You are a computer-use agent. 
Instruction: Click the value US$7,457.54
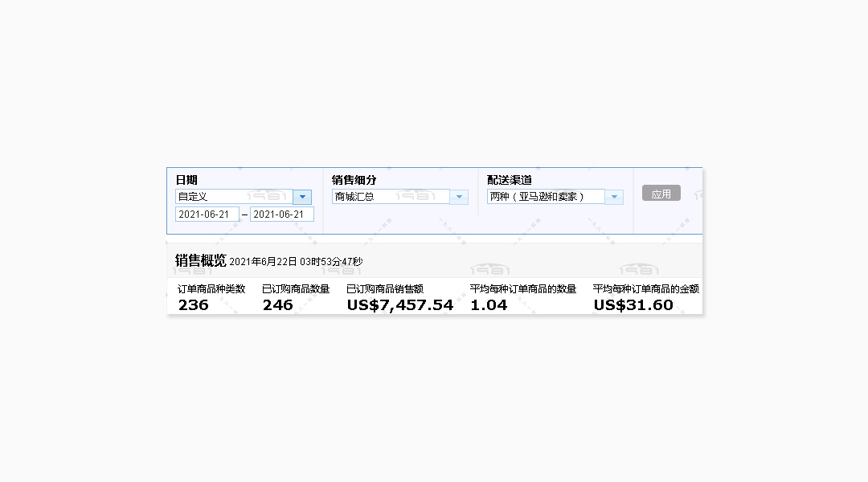[x=399, y=305]
